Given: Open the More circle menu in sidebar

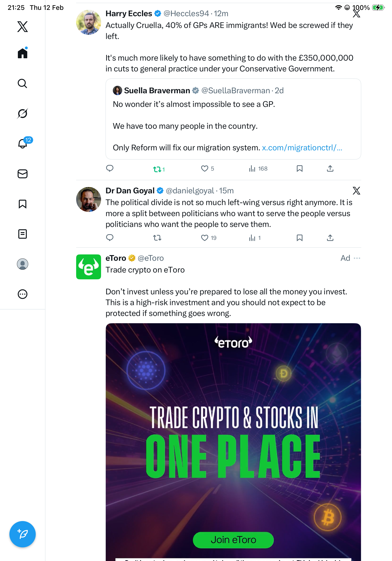Looking at the screenshot, I should [23, 294].
